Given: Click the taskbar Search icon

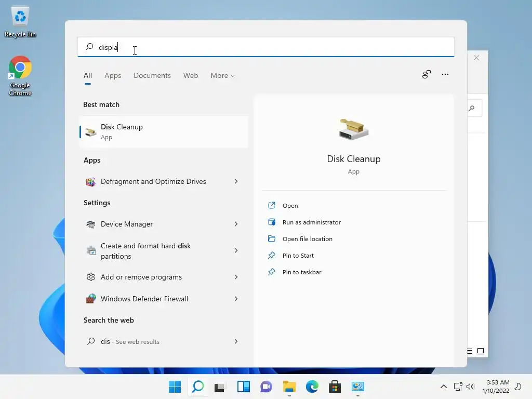Looking at the screenshot, I should point(198,387).
